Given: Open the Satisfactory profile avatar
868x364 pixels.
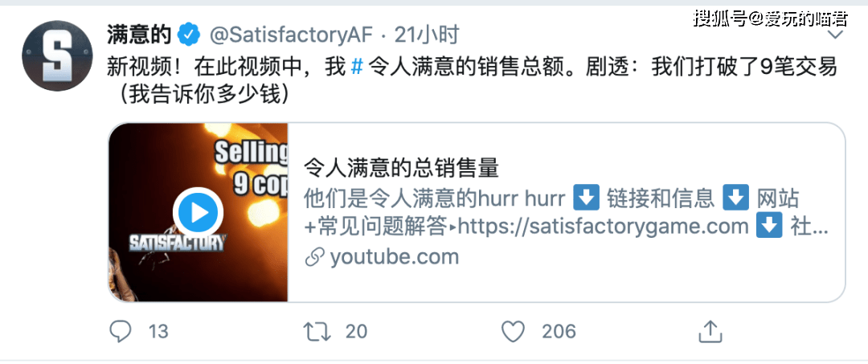Looking at the screenshot, I should coord(57,56).
